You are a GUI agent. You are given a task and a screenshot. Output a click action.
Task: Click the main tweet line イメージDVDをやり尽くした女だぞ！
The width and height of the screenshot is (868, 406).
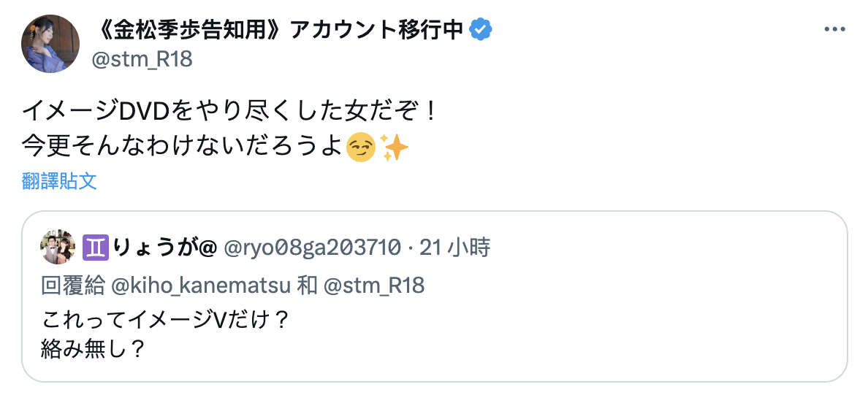[230, 112]
